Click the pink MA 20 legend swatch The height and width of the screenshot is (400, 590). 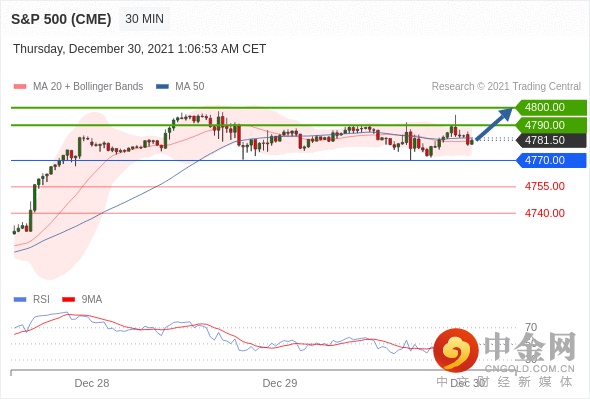pyautogui.click(x=20, y=87)
